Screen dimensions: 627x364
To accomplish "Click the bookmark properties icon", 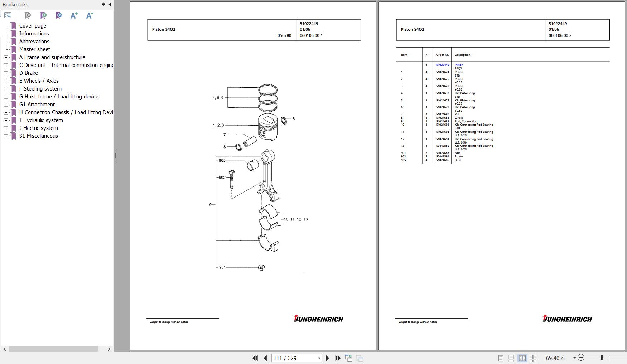I will pyautogui.click(x=59, y=15).
